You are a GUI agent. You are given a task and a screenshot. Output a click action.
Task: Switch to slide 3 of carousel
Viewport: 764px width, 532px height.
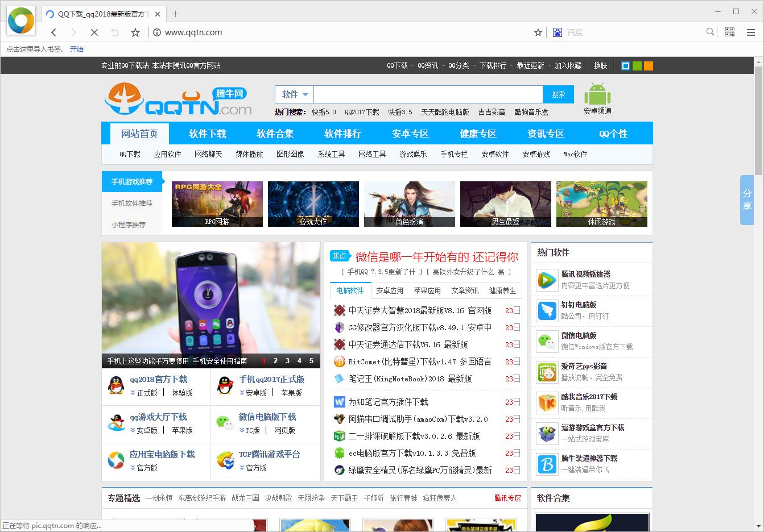[287, 361]
